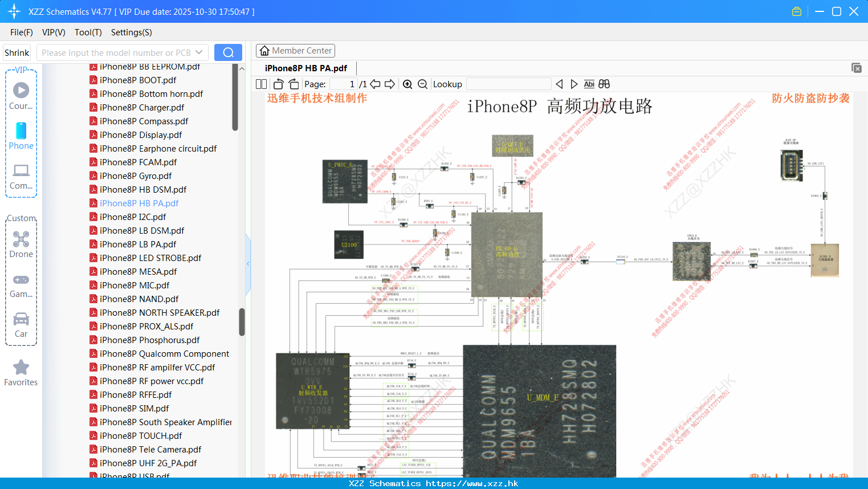Select highlighted iPhone8P HB PA.pdf in list
The image size is (868, 489).
(139, 203)
